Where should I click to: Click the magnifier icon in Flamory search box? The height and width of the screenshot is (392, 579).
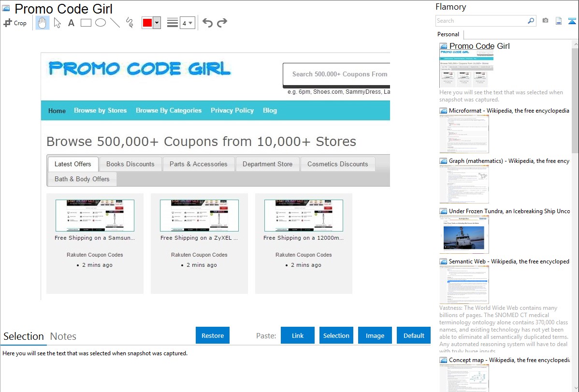click(531, 21)
